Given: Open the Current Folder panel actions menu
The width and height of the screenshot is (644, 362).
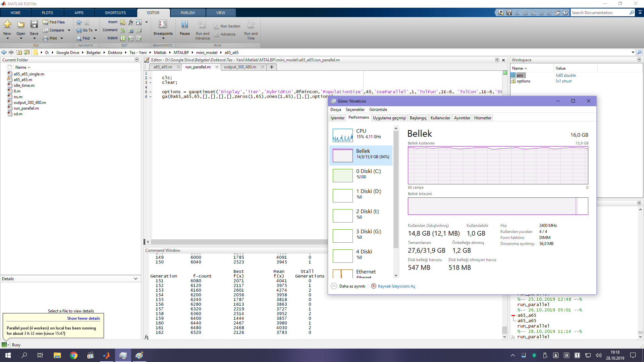Looking at the screenshot, I should [137, 60].
